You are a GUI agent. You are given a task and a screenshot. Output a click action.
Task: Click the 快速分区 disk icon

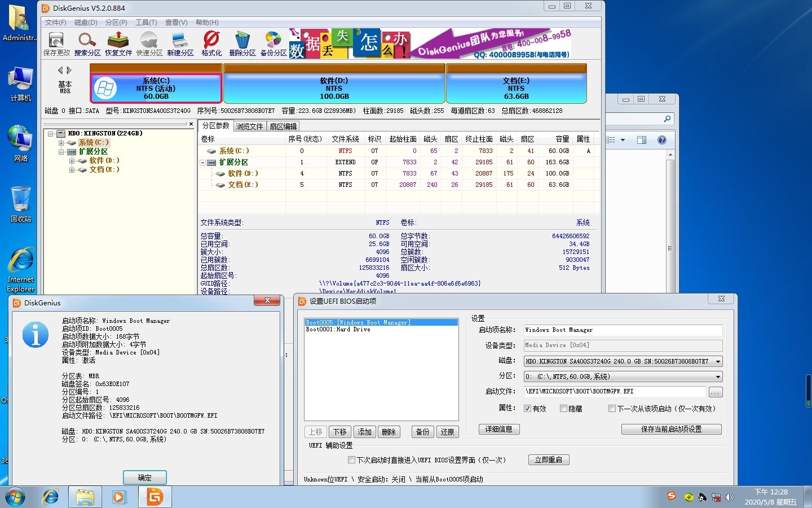[x=149, y=44]
